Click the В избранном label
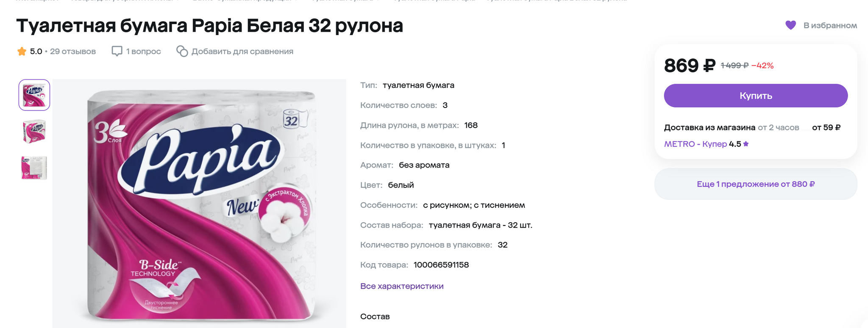 (830, 25)
